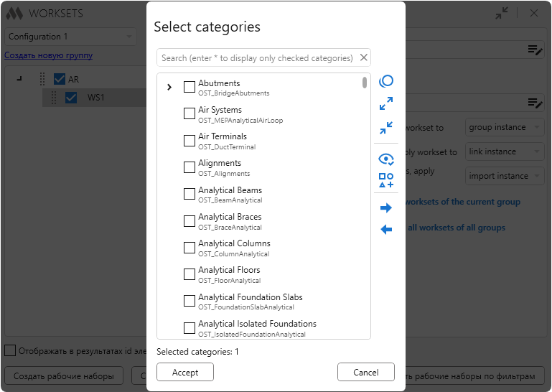Select the Analytical Beams checkbox
Screen dimensions: 552x392
tap(190, 194)
